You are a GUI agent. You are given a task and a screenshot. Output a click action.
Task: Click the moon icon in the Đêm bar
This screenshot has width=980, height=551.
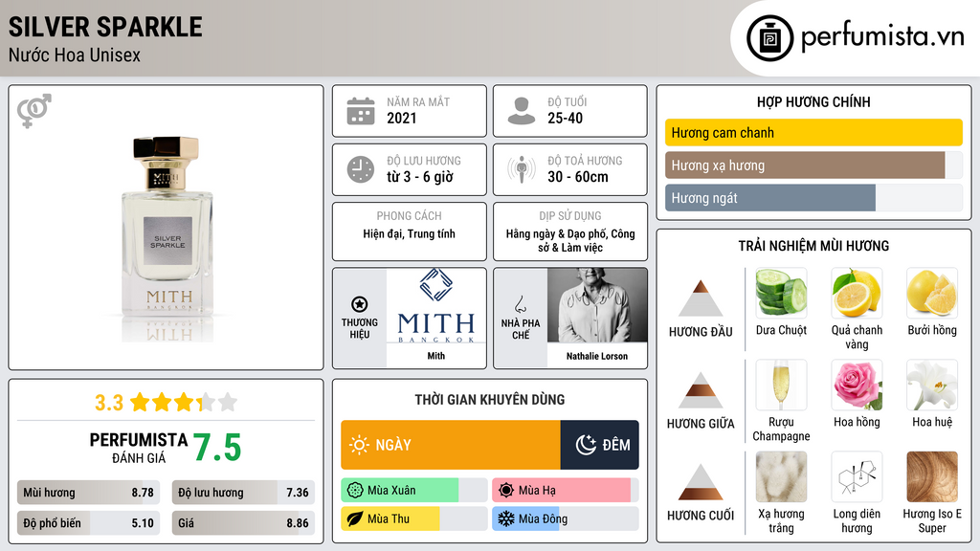(586, 445)
